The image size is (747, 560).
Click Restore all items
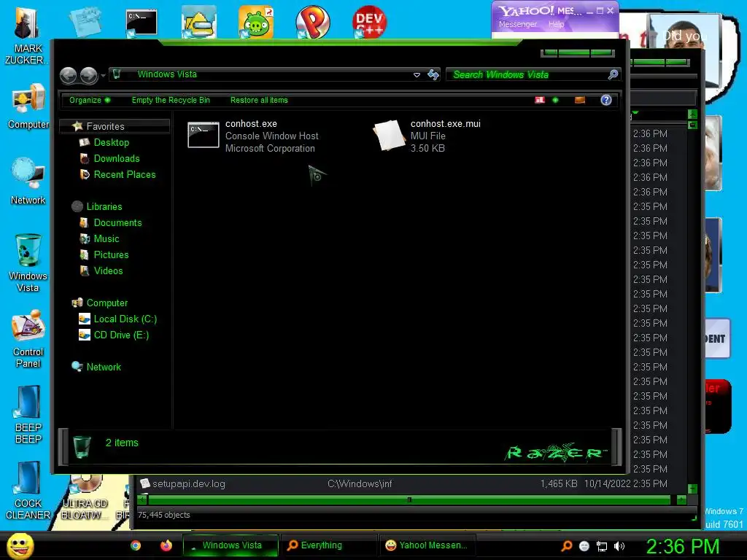(x=259, y=100)
